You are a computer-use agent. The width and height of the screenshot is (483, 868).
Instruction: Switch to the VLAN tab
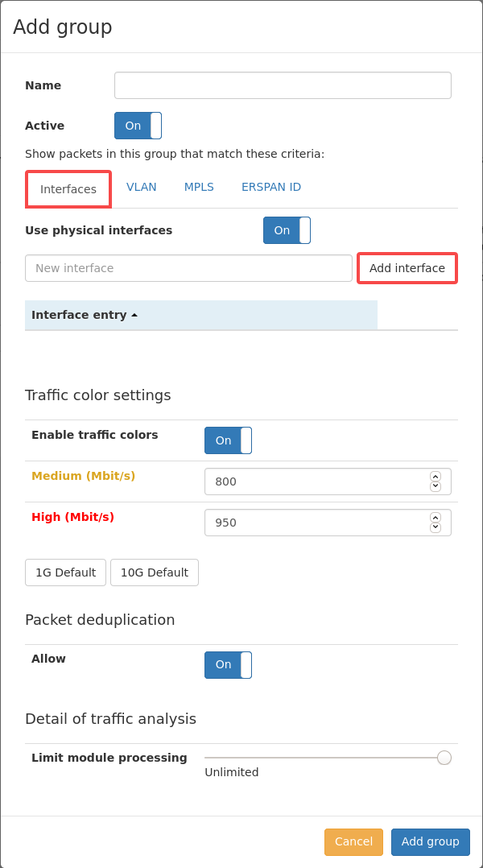click(x=141, y=187)
